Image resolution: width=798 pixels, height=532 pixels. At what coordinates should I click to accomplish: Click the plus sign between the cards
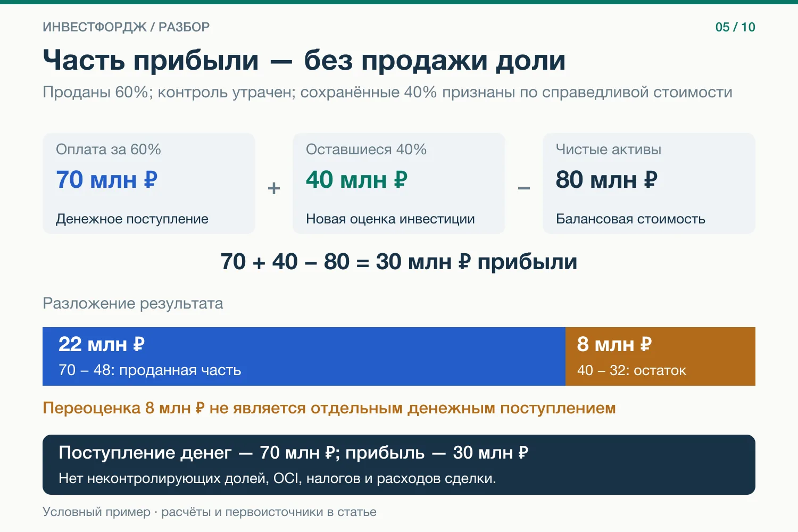pos(274,188)
